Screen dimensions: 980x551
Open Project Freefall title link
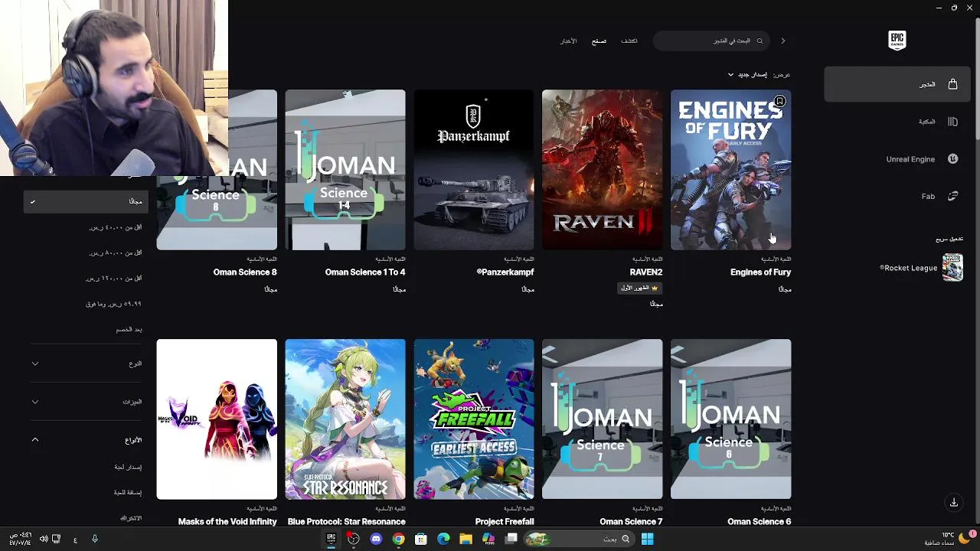pyautogui.click(x=505, y=522)
